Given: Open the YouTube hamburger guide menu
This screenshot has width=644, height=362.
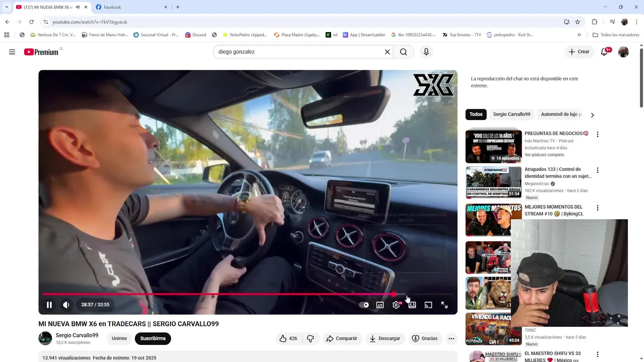Looking at the screenshot, I should [12, 52].
